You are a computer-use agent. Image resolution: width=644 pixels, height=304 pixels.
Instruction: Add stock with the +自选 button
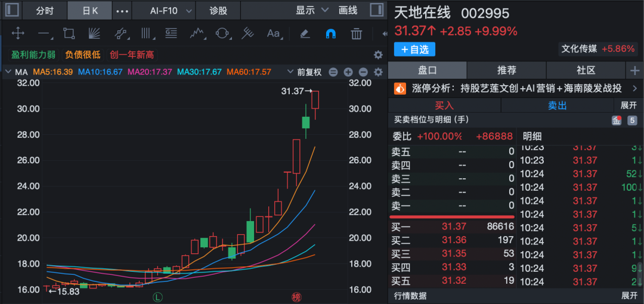pos(414,49)
